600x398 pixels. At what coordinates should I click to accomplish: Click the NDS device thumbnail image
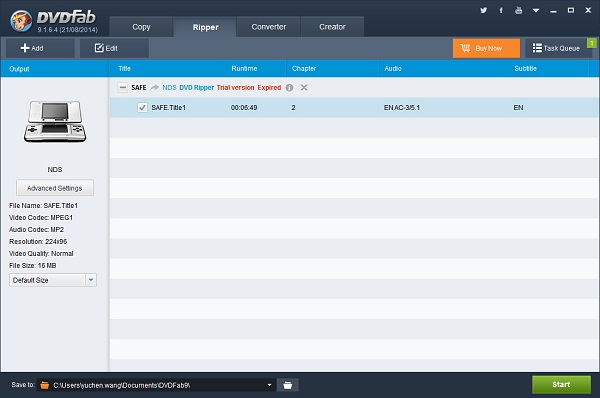coord(55,122)
